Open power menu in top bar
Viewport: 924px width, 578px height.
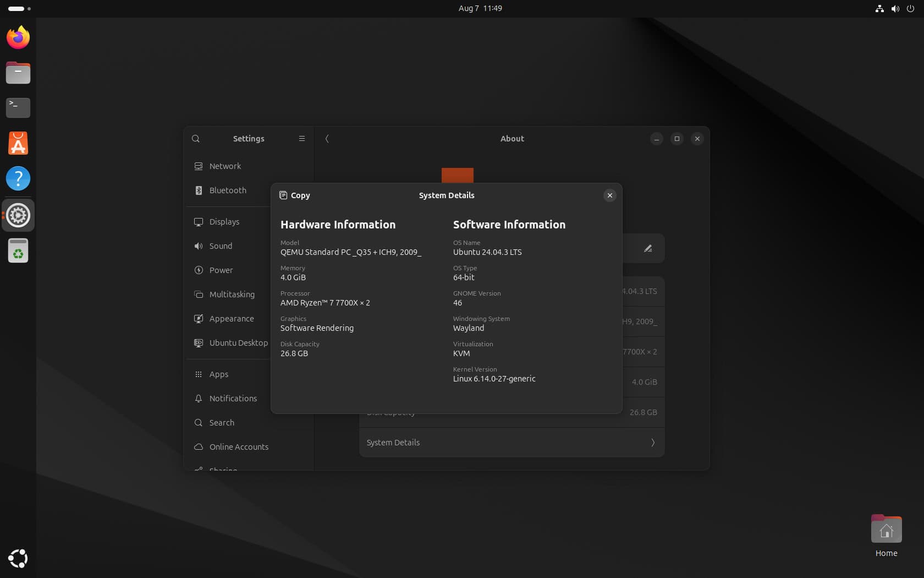pyautogui.click(x=911, y=8)
